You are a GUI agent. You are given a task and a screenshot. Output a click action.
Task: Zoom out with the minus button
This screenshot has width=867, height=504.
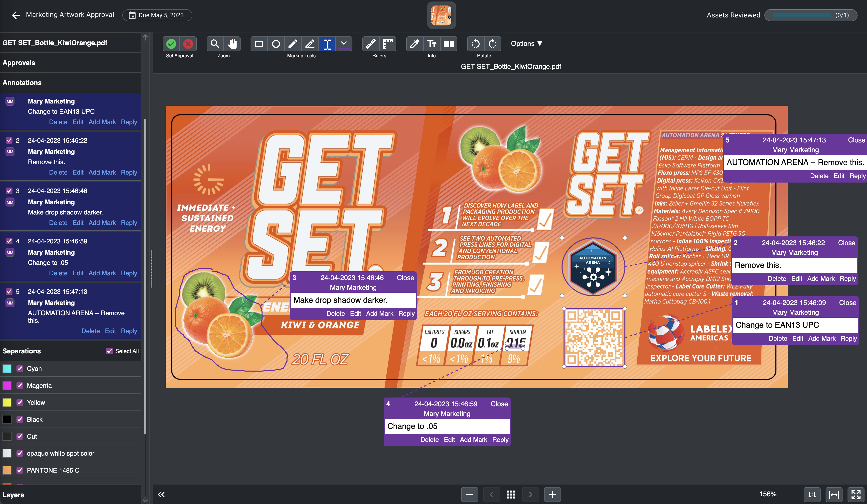470,494
